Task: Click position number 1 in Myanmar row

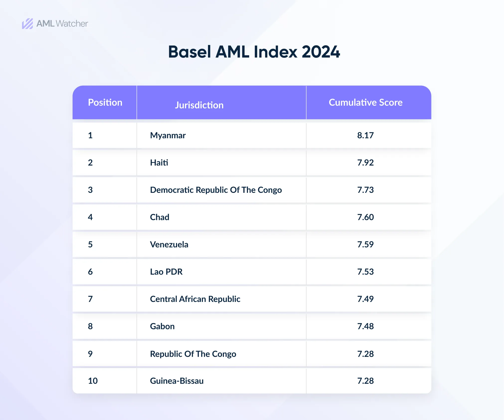Action: 90,135
